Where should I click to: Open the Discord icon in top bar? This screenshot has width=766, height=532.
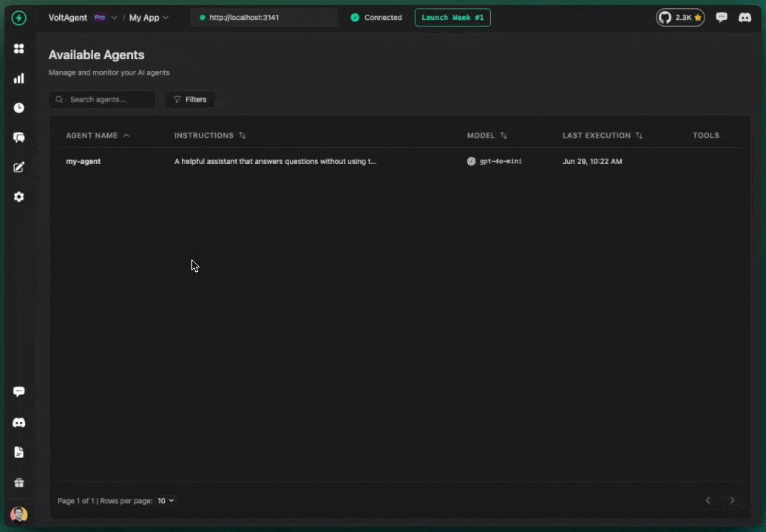745,18
